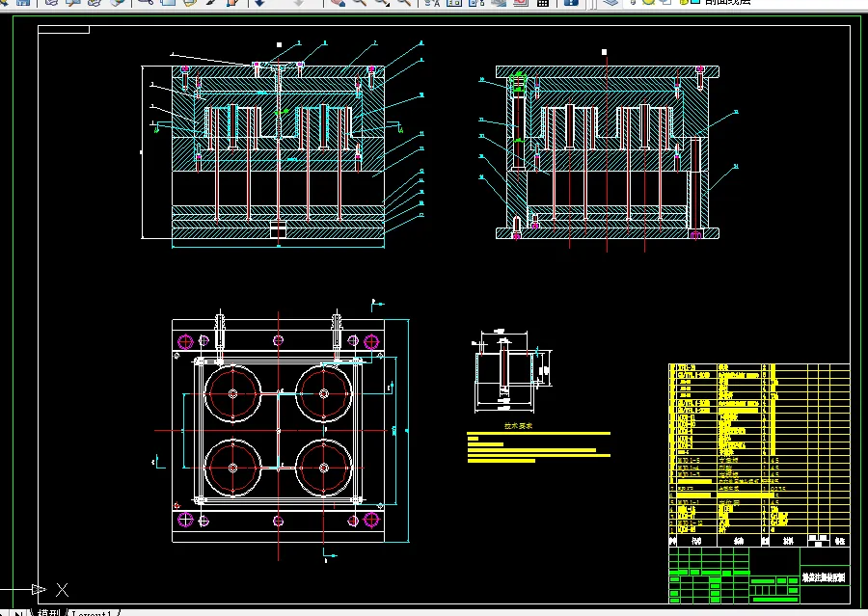Select the four-cavity top plan view
Image resolution: width=868 pixels, height=616 pixels.
[x=279, y=431]
